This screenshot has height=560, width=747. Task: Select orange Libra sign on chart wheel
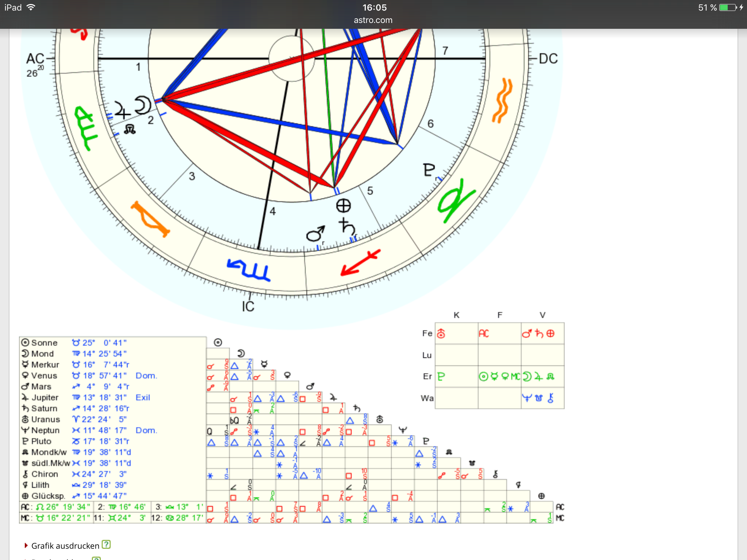(x=150, y=219)
